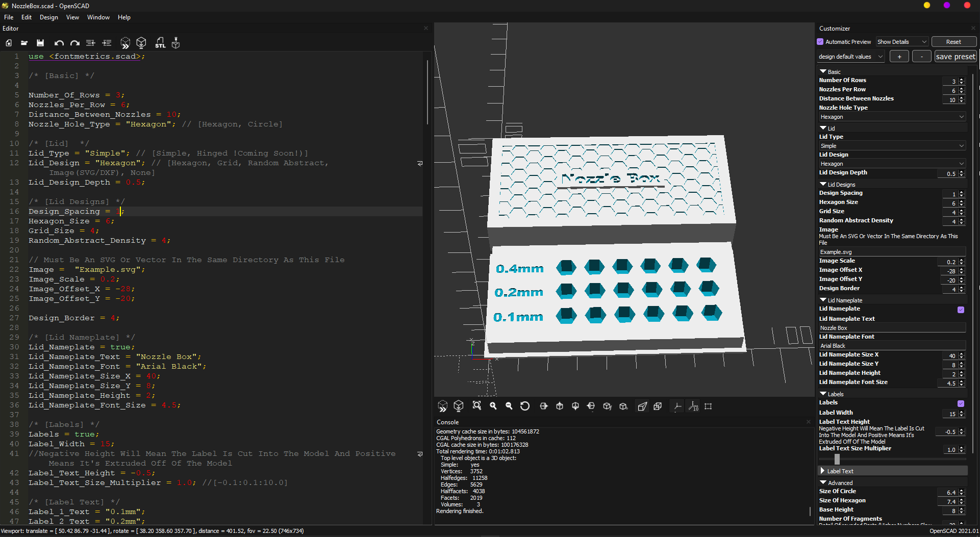This screenshot has width=980, height=537.
Task: Click the Zoom In magnifier below viewport
Action: point(493,406)
